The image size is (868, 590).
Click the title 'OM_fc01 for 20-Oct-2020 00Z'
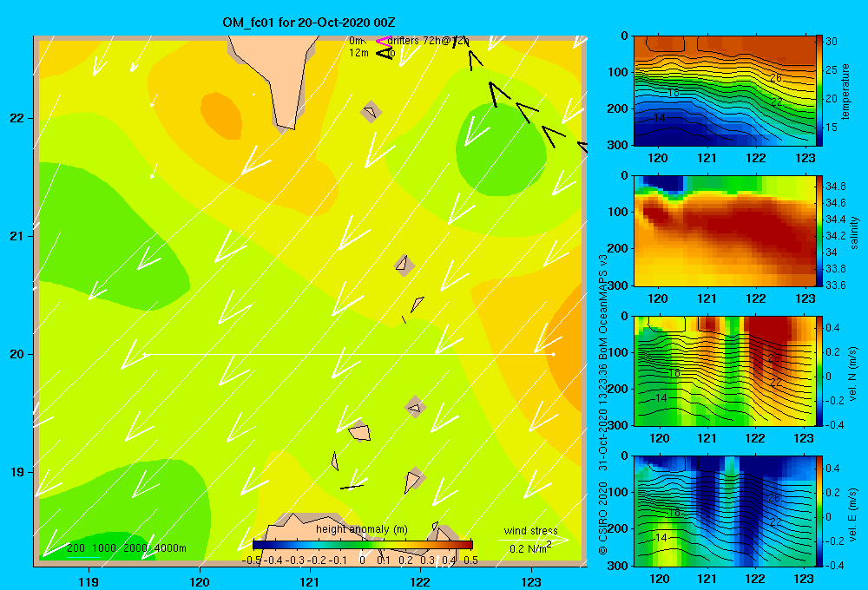coord(309,23)
